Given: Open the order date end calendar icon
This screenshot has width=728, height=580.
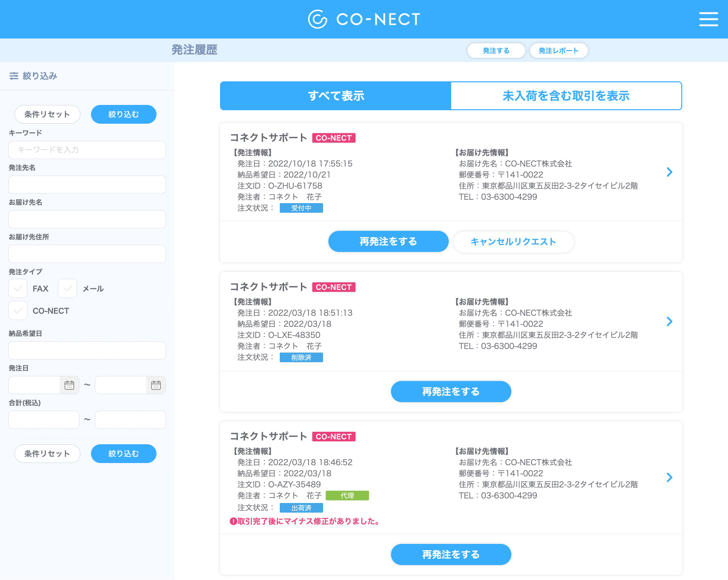Looking at the screenshot, I should point(156,385).
